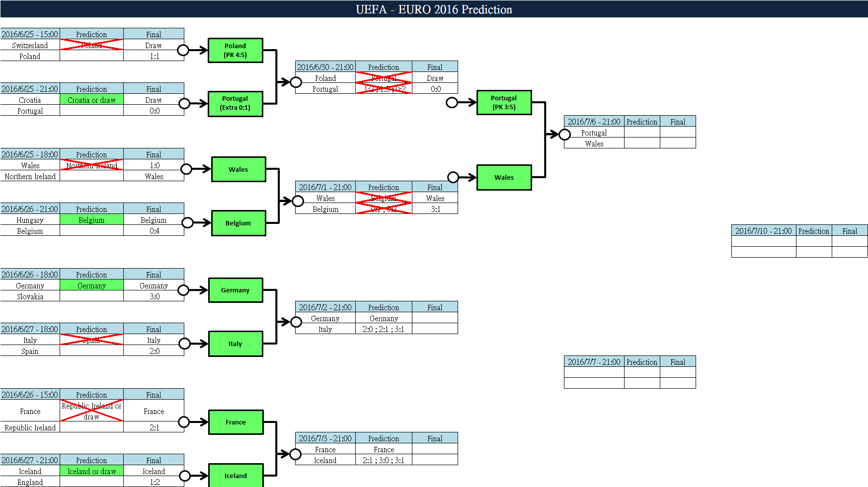Select the Portugal (Extra 0:1) green box
Screen dimensions: 868x487
(235, 103)
